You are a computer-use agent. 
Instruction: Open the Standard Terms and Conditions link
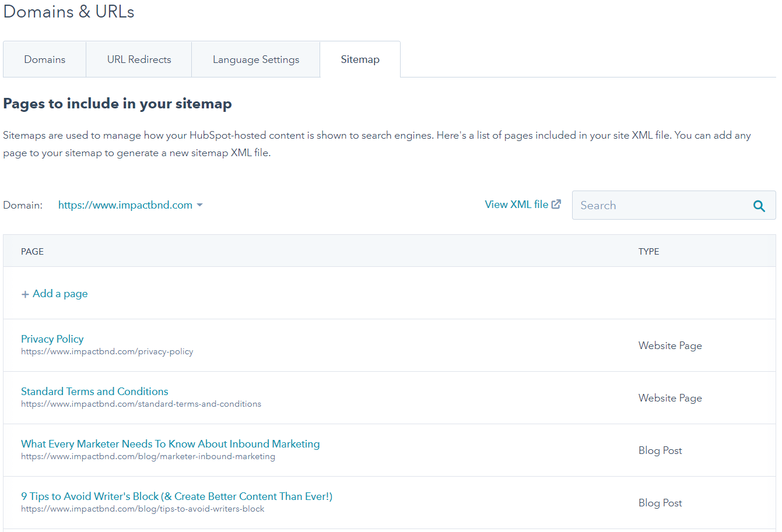[x=94, y=392]
